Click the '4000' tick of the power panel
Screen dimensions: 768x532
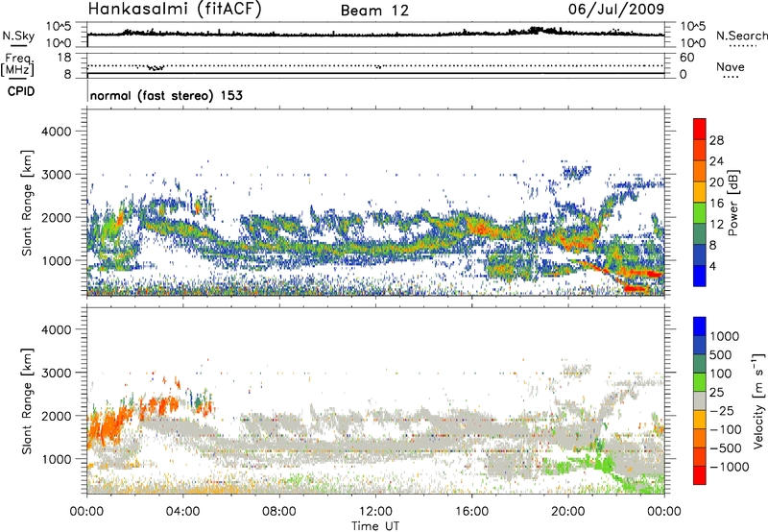[x=57, y=132]
